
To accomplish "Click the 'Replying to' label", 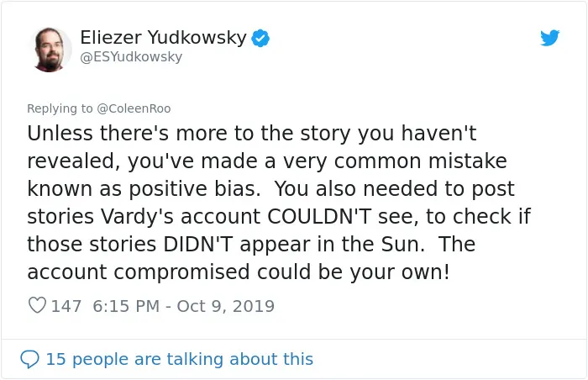I will click(60, 108).
